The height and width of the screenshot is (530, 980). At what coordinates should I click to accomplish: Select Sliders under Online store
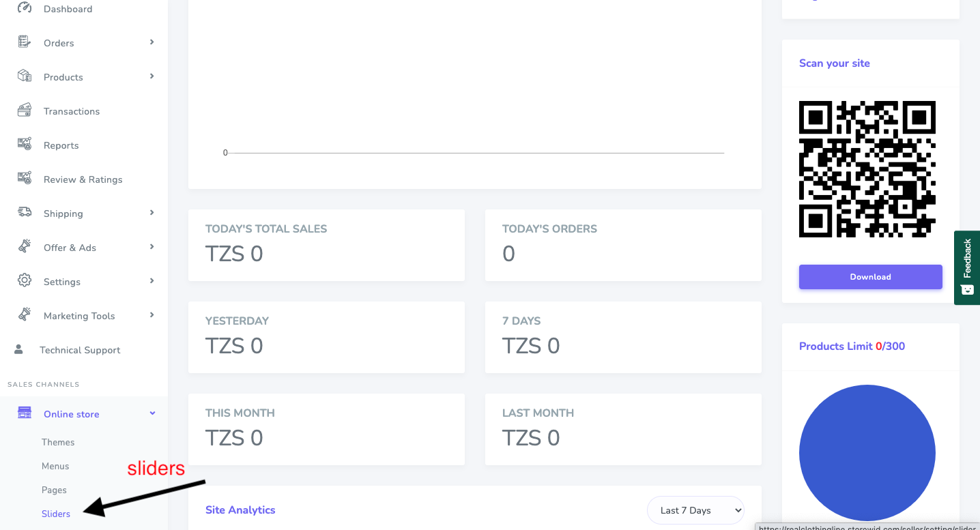(x=56, y=514)
